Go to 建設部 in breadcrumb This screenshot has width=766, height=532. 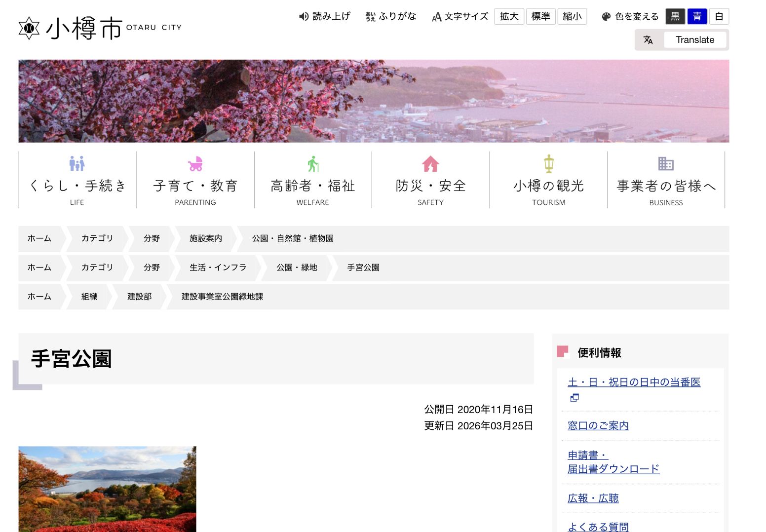139,297
